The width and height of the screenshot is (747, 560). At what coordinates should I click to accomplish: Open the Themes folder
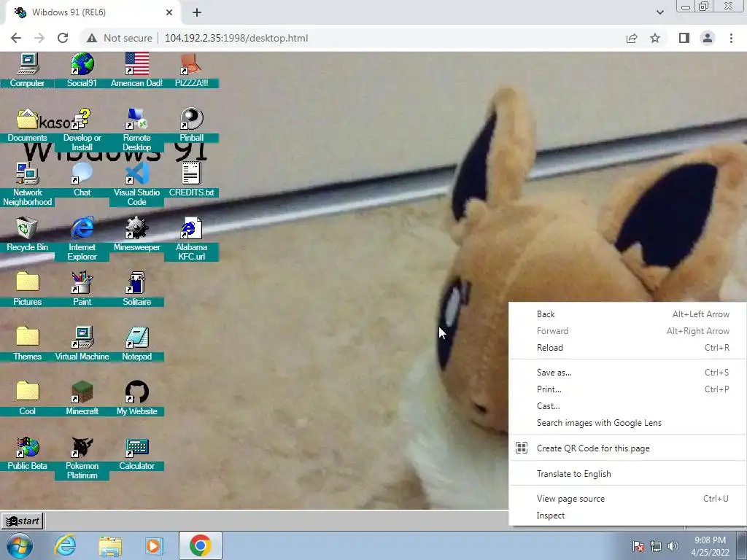[x=27, y=338]
